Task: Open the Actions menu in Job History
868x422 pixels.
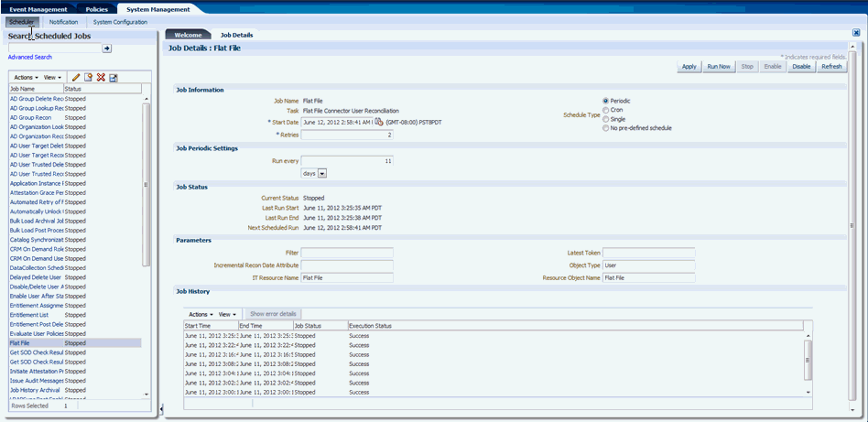Action: point(201,314)
